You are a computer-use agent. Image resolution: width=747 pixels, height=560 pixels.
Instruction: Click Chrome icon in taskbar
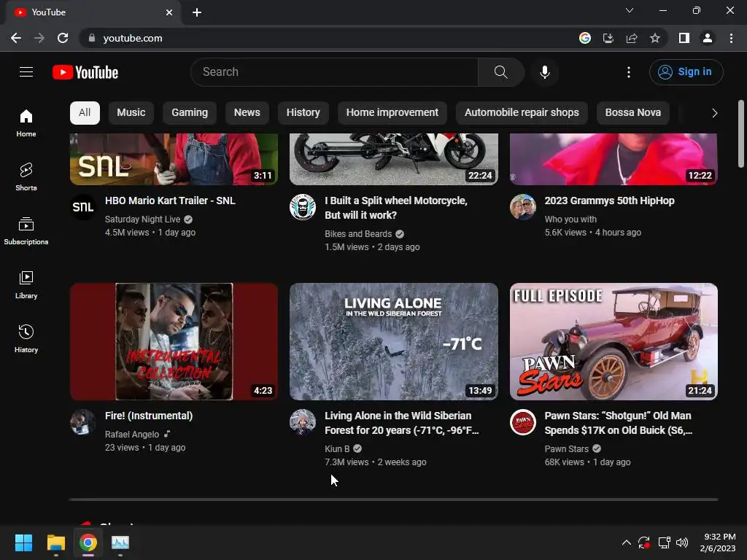pos(88,542)
